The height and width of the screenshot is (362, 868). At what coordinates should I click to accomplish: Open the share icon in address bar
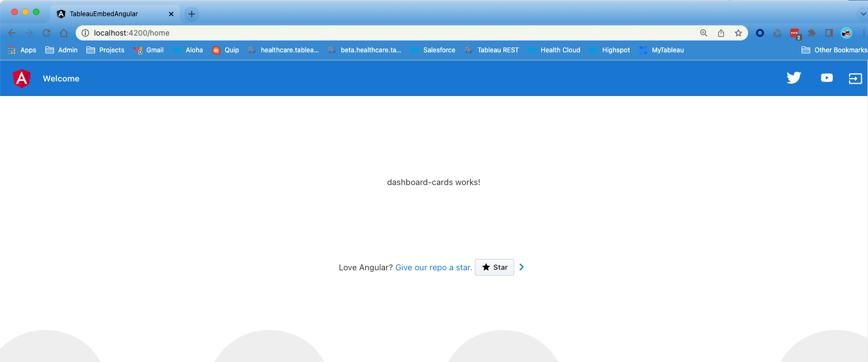[x=721, y=33]
